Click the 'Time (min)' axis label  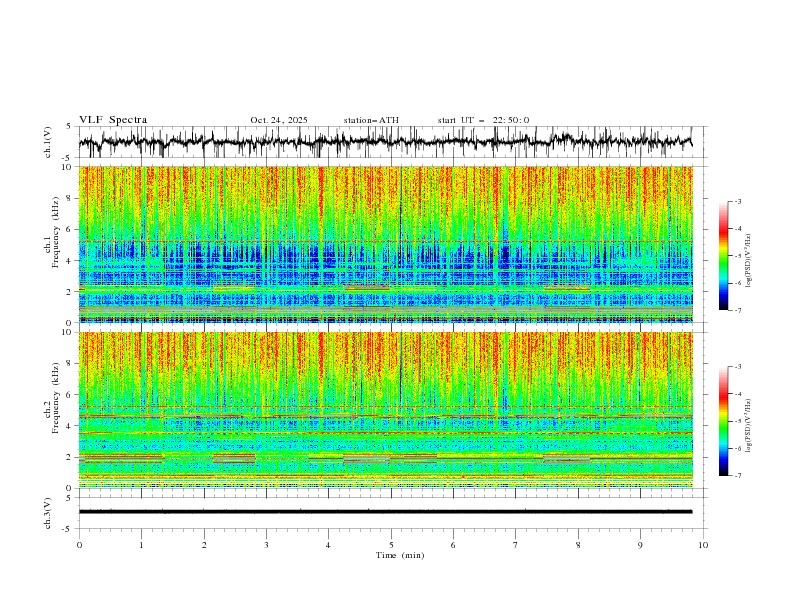coord(400,555)
